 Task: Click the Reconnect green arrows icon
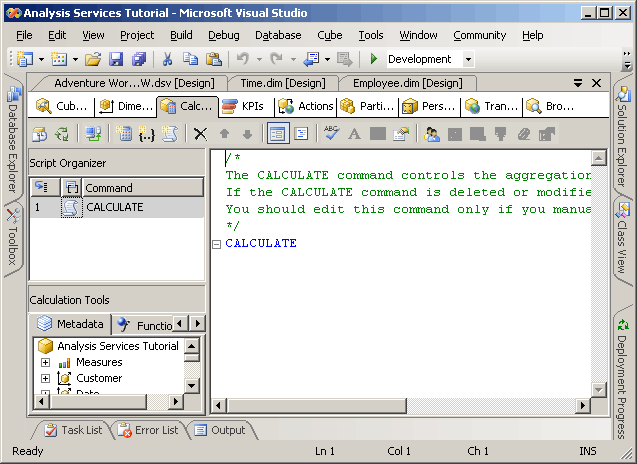pyautogui.click(x=62, y=134)
